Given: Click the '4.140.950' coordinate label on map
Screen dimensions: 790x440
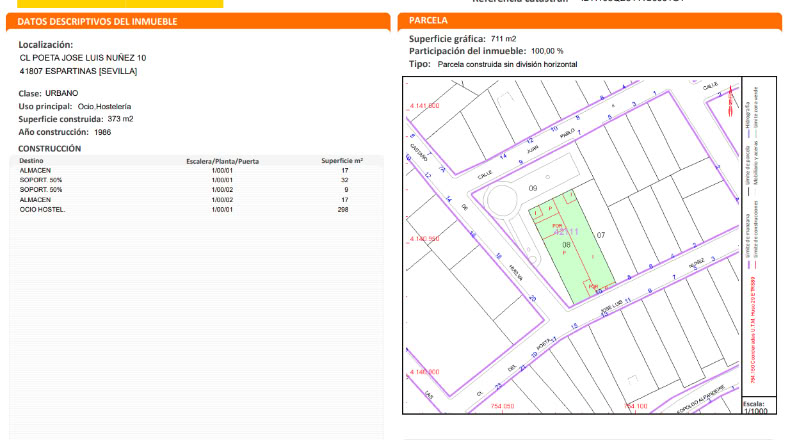Looking at the screenshot, I should [x=424, y=239].
